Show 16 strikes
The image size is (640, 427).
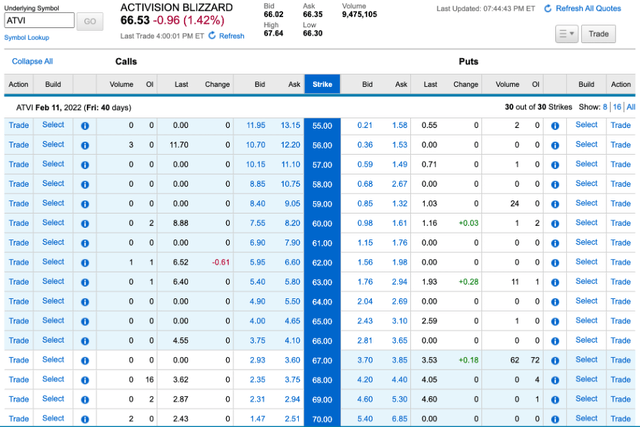617,107
